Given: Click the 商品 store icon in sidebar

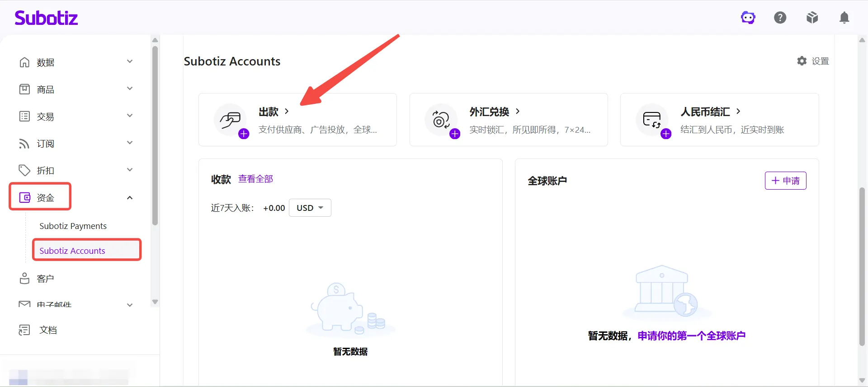Looking at the screenshot, I should [24, 89].
